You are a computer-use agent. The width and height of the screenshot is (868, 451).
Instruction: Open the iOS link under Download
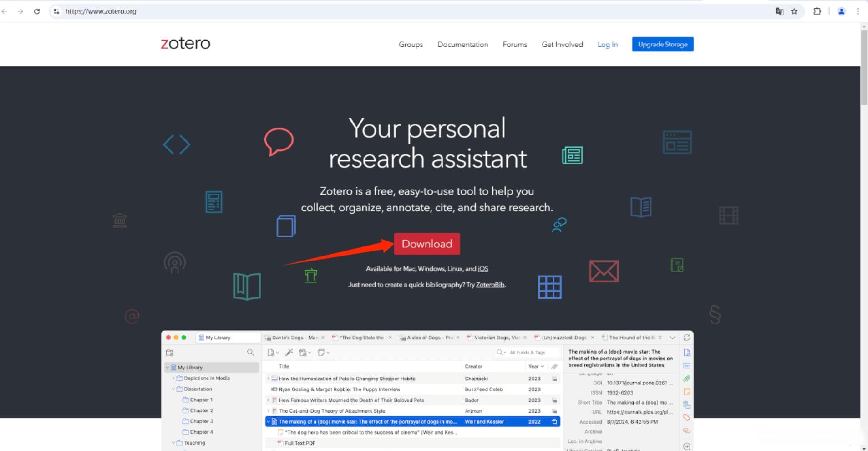[483, 269]
